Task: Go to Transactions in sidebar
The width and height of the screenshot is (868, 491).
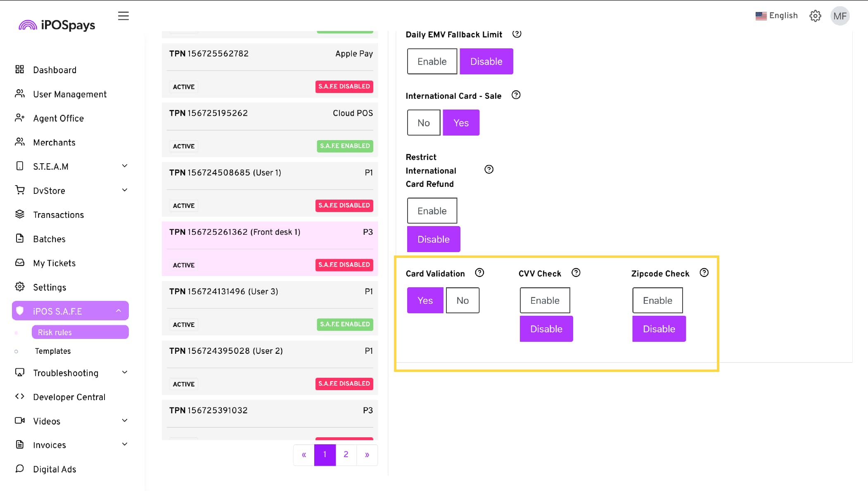Action: [58, 215]
